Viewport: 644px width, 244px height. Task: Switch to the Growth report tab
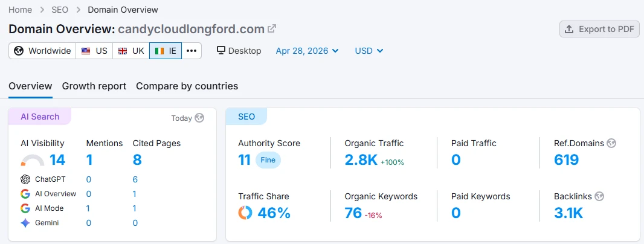(94, 86)
